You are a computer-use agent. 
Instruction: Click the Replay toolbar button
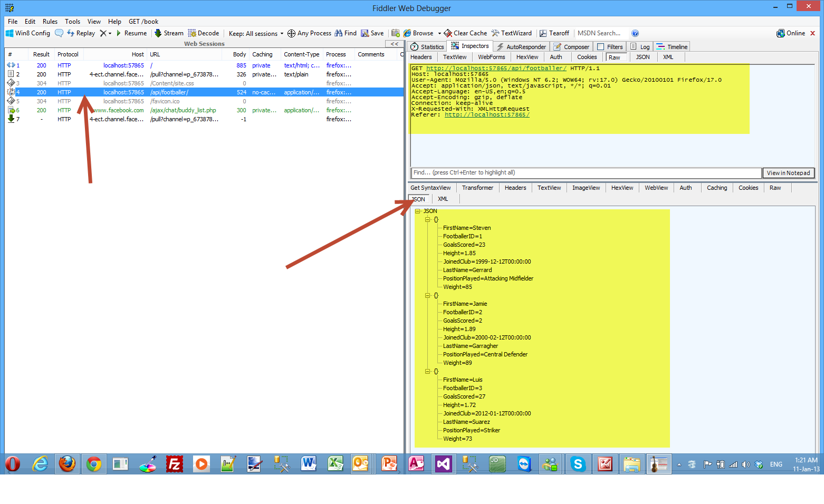point(81,33)
